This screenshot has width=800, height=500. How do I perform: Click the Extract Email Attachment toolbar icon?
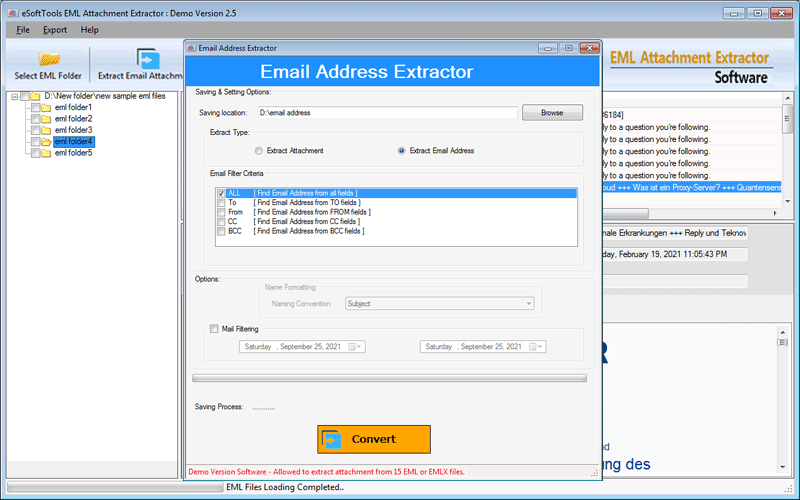point(148,58)
